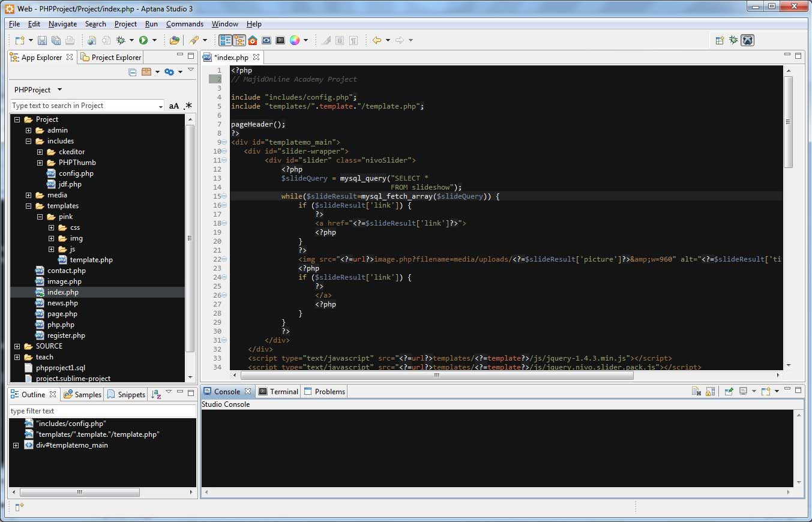This screenshot has width=812, height=522.
Task: Toggle code folding on line 9
Action: click(x=224, y=142)
